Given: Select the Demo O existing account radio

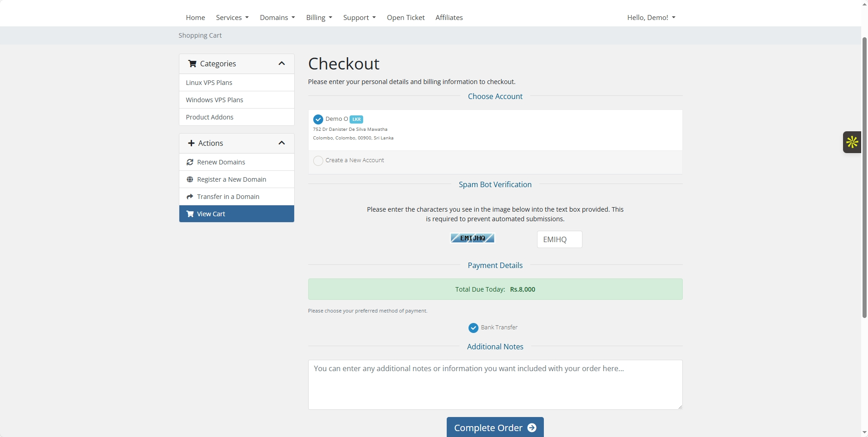Looking at the screenshot, I should 318,119.
